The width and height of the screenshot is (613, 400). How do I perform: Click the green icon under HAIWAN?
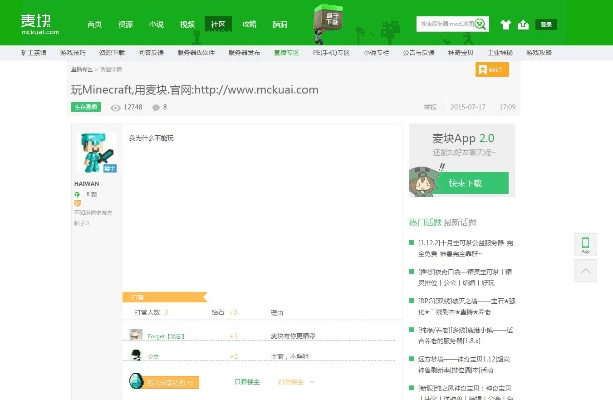pos(77,194)
